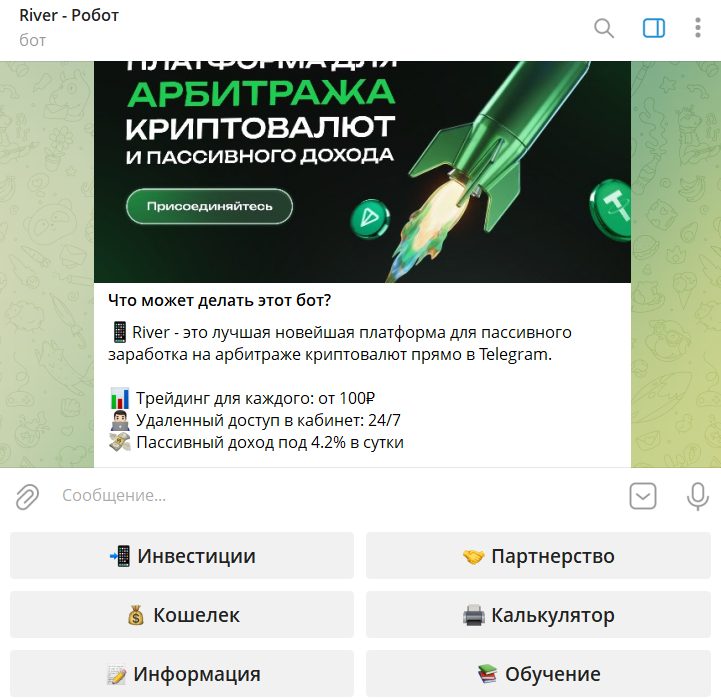Open search in the chat header
The image size is (721, 699).
603,28
